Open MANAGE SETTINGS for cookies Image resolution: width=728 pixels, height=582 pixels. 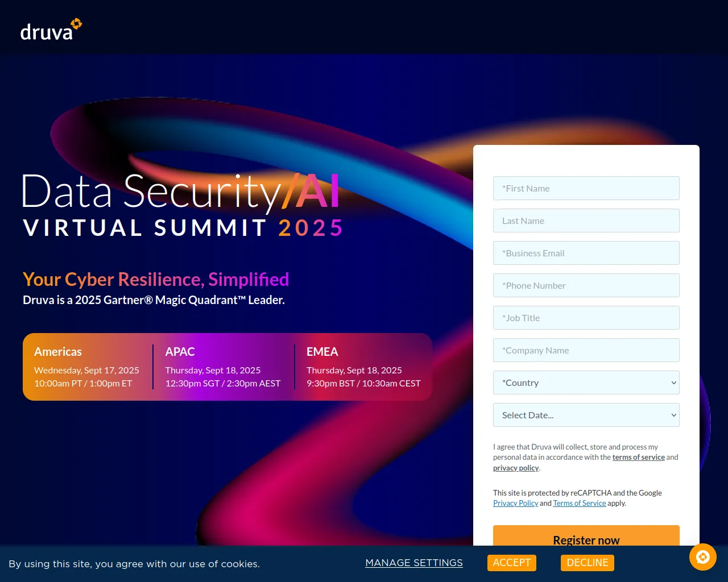click(x=413, y=563)
